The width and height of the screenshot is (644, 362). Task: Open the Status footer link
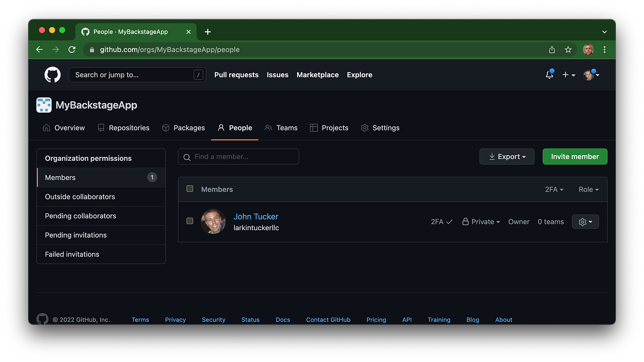click(250, 320)
